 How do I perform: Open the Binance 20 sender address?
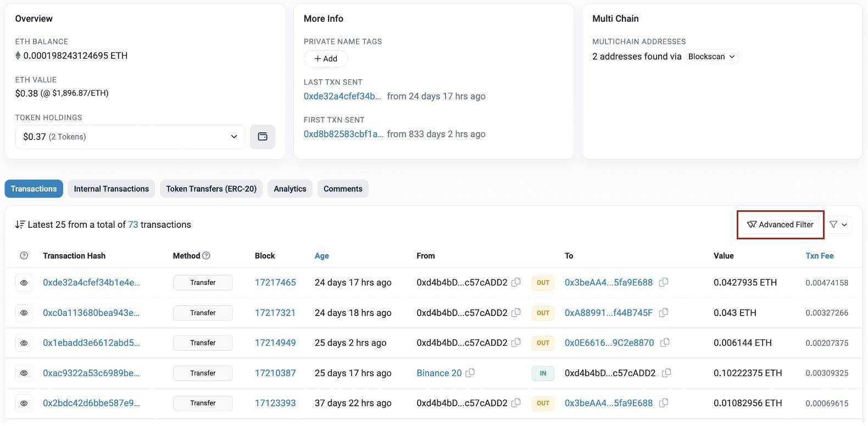[x=439, y=373]
